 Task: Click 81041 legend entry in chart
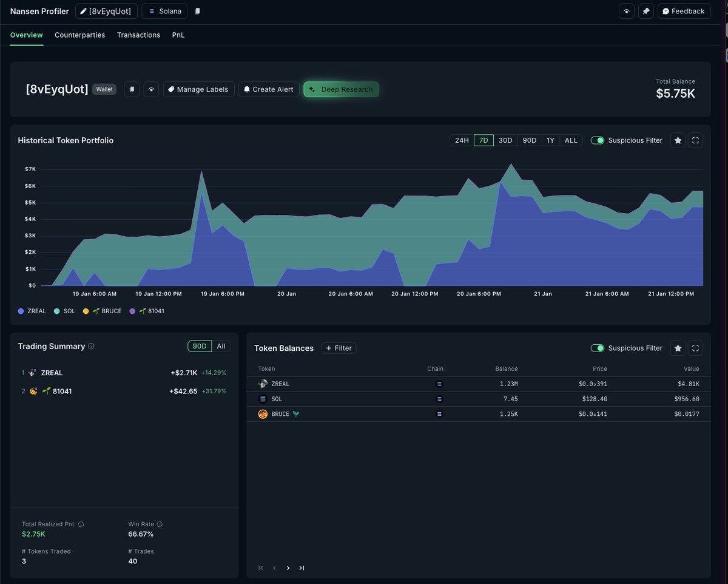pyautogui.click(x=146, y=311)
